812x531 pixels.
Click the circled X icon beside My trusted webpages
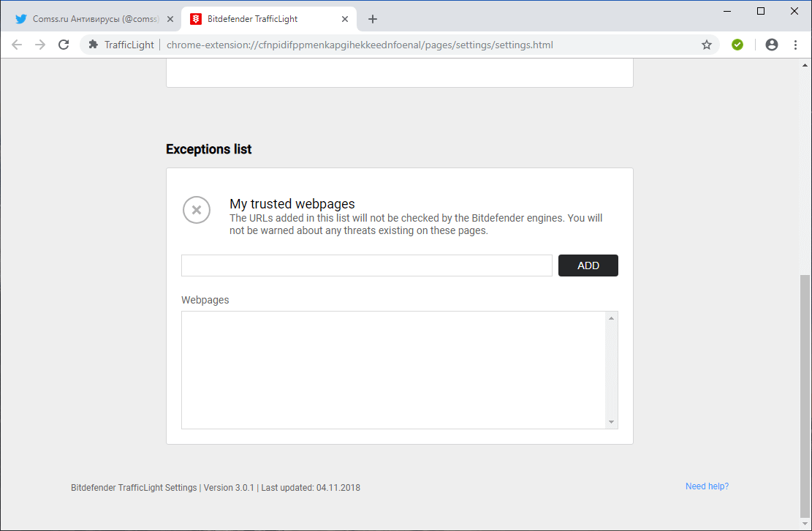[197, 210]
